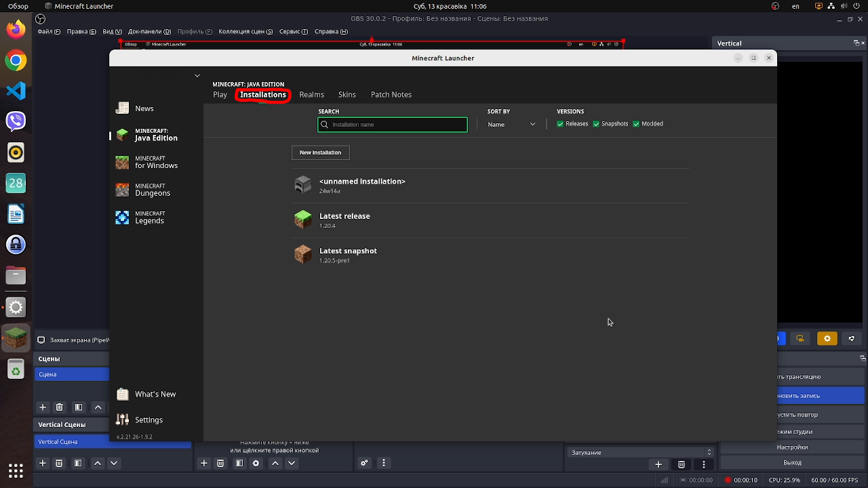Image resolution: width=868 pixels, height=488 pixels.
Task: Open What's New clipboard icon
Action: tap(122, 394)
